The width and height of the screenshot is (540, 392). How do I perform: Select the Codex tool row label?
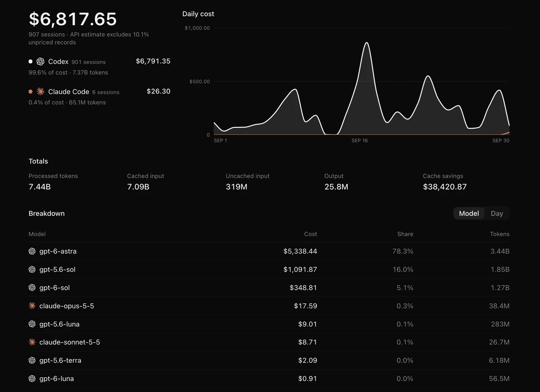(58, 62)
